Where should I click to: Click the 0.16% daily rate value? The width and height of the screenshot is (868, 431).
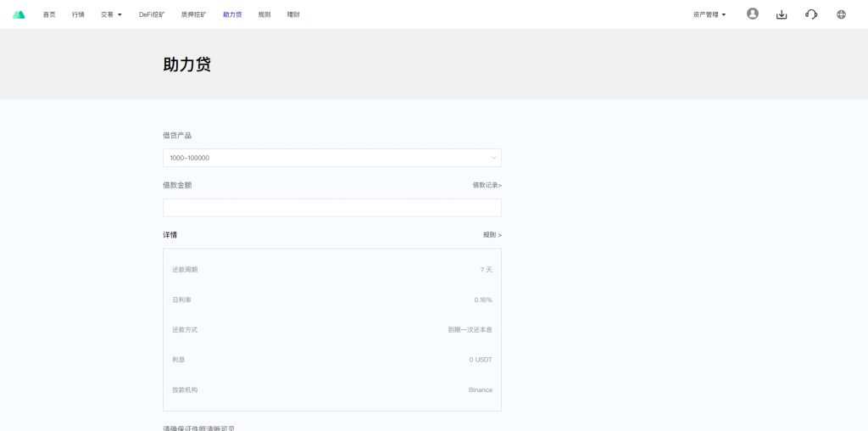pos(482,299)
